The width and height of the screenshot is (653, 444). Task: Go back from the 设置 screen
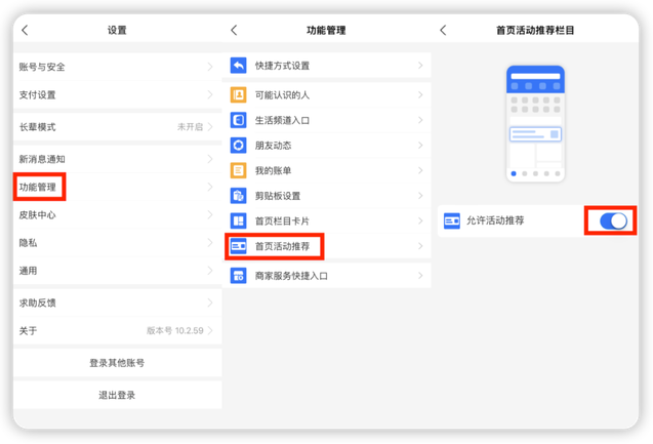coord(25,30)
